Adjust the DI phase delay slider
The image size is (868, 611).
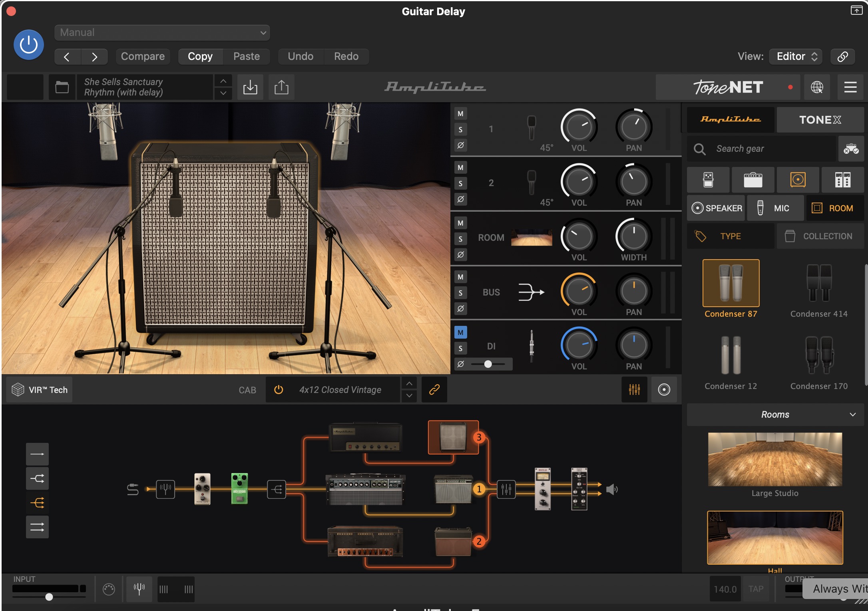click(x=488, y=364)
